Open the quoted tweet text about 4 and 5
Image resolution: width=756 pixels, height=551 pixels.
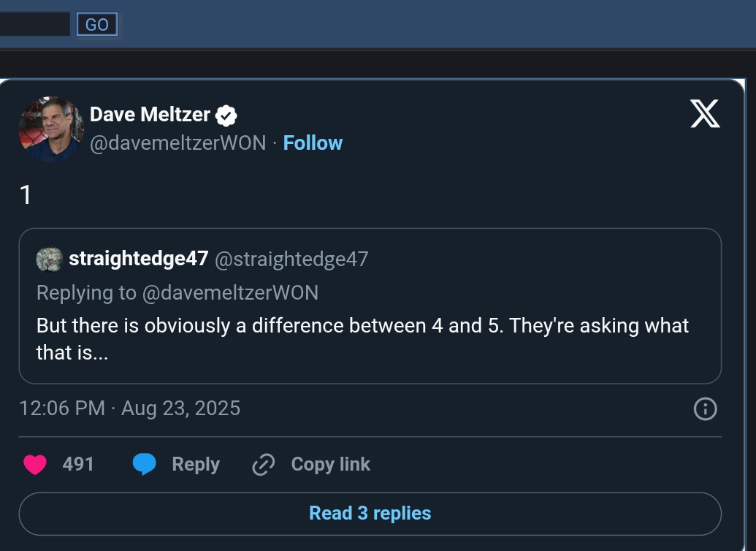click(x=362, y=339)
